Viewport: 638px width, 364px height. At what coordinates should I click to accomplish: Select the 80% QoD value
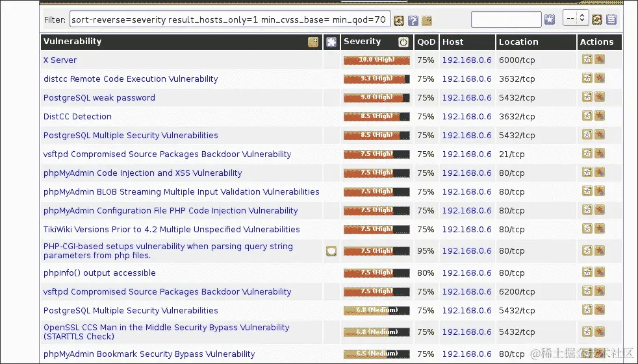pos(426,273)
